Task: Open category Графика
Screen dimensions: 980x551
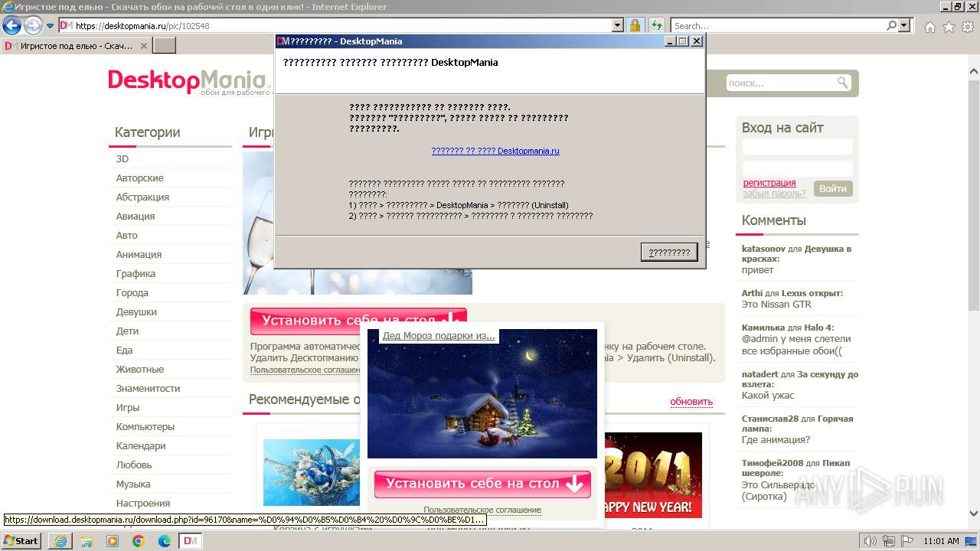Action: tap(136, 273)
